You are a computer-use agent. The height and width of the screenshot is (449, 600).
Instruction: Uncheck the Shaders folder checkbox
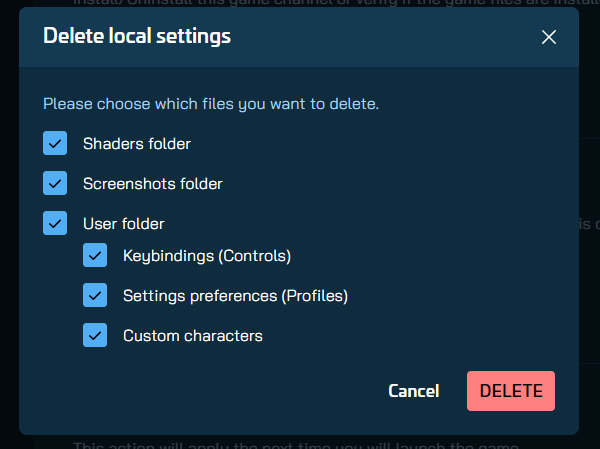55,144
